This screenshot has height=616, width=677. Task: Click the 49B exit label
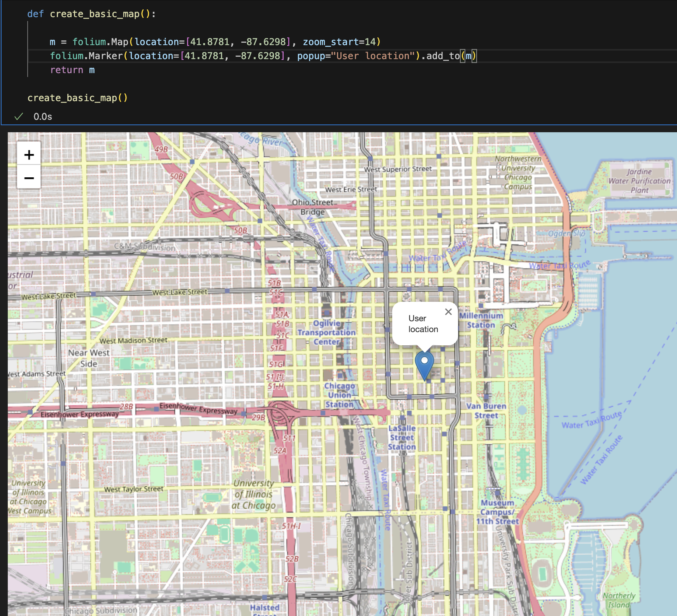161,149
